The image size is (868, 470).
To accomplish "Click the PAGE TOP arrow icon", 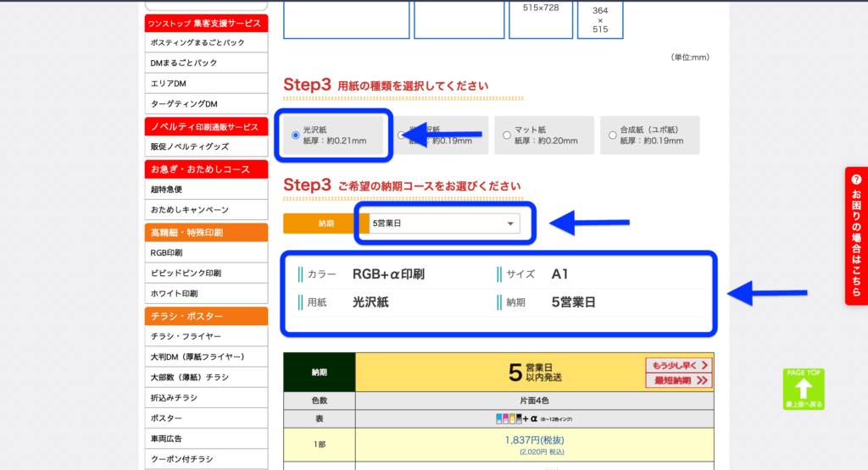I will (804, 390).
